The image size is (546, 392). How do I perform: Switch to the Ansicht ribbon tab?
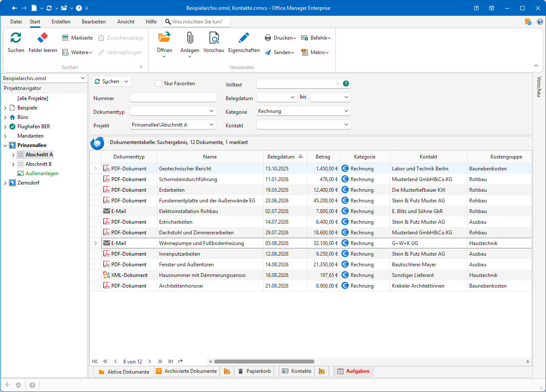point(126,22)
